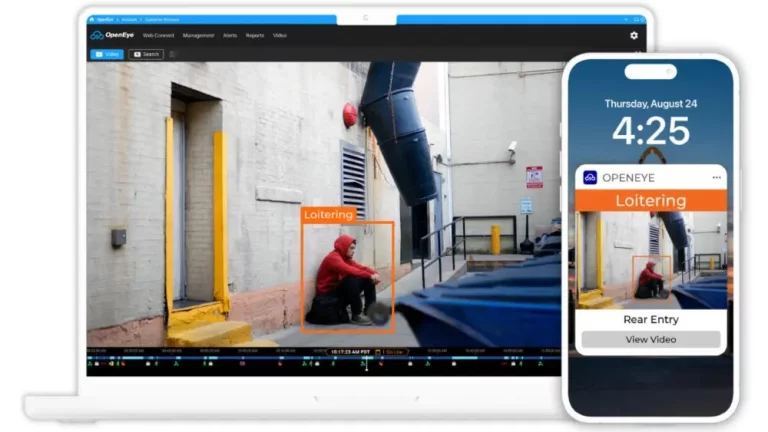Screen dimensions: 768x432
Task: Open the settings gear in OpenEye header
Action: 633,36
